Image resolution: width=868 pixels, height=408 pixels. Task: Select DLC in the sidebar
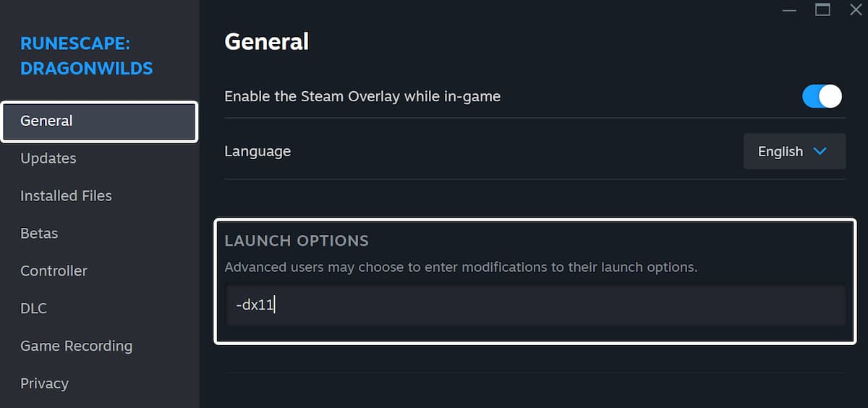(33, 309)
